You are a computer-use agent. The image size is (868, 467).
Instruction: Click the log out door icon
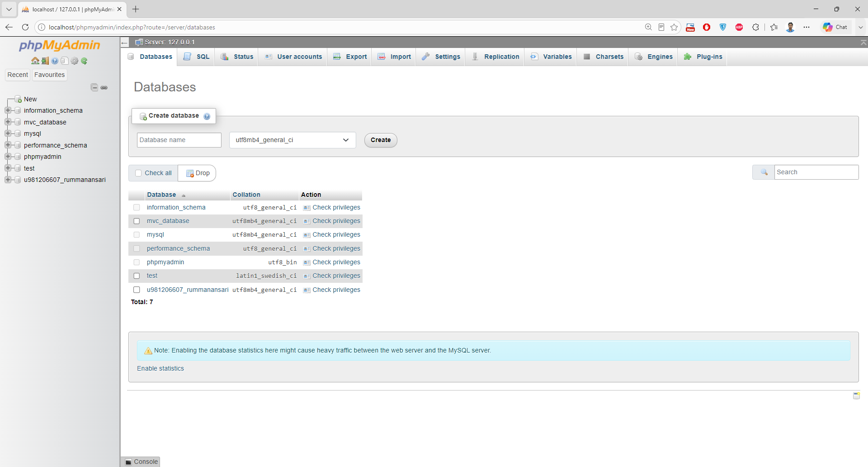click(x=45, y=61)
